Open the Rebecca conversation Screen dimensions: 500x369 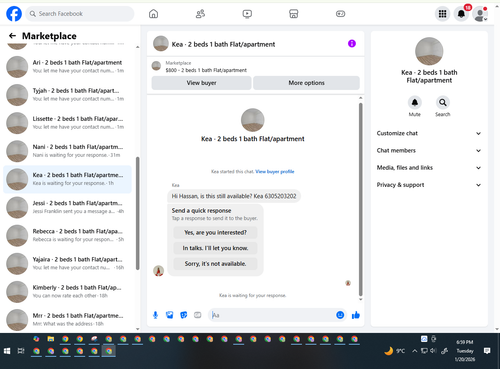(x=68, y=235)
